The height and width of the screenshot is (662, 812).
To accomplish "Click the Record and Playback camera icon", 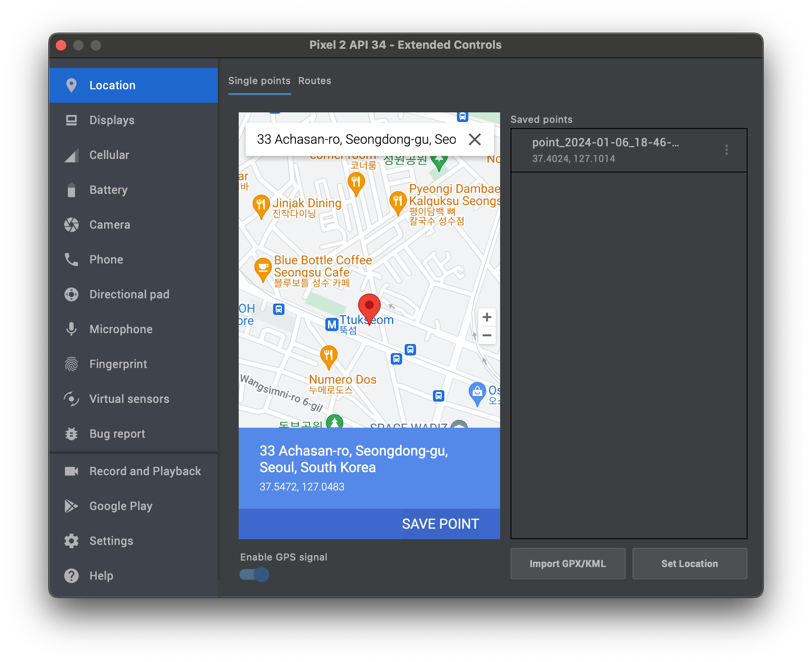I will (x=71, y=471).
